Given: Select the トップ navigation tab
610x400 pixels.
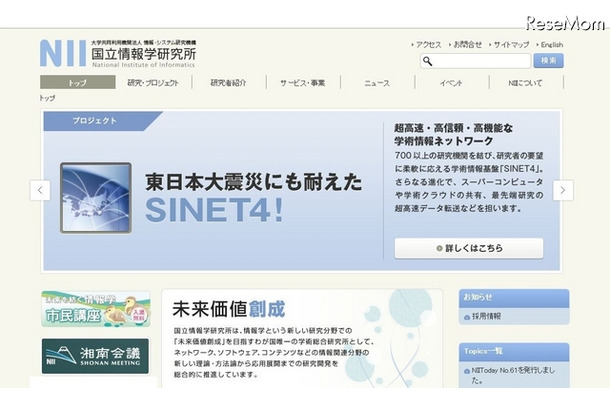Looking at the screenshot, I should [77, 82].
